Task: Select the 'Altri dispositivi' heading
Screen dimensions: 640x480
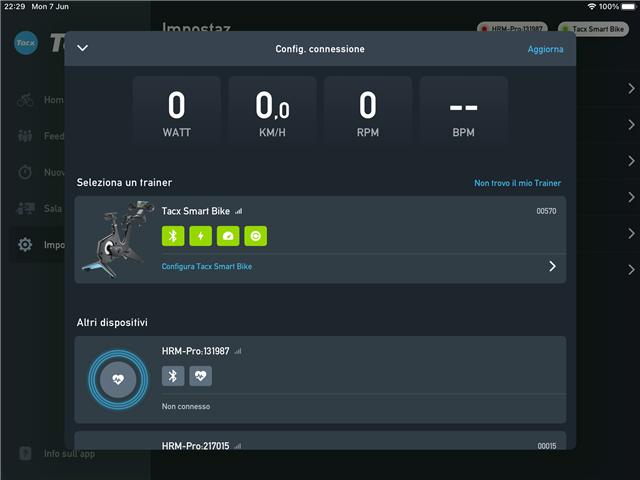Action: 112,322
